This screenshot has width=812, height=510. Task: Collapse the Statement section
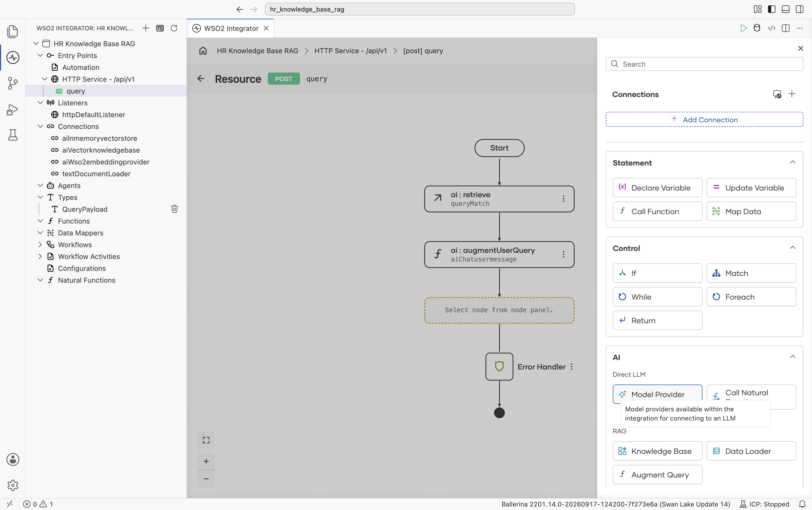point(793,162)
